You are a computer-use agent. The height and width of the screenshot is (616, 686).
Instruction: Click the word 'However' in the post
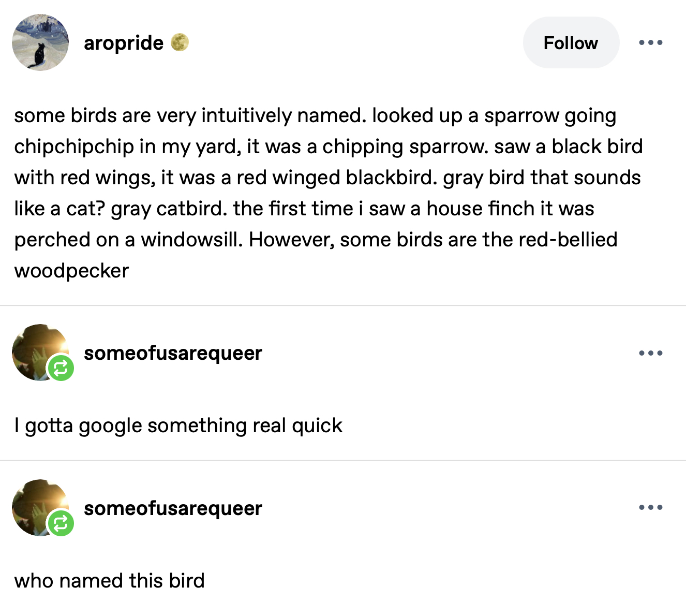coord(291,240)
